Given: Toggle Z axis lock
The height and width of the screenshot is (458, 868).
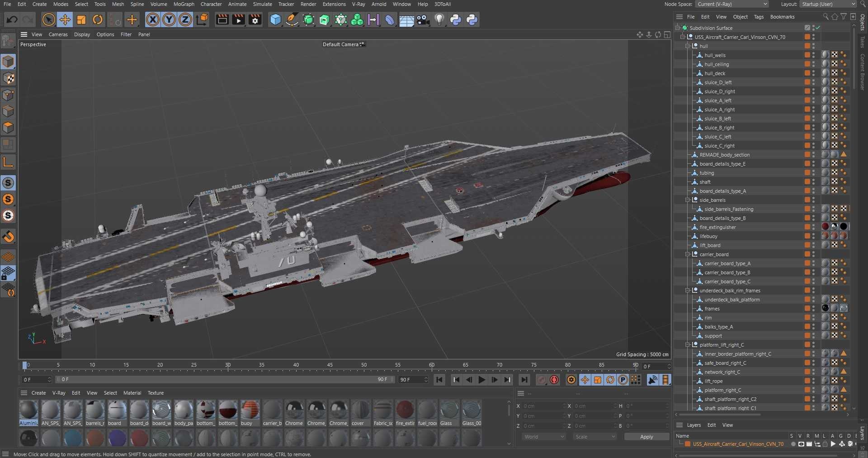Looking at the screenshot, I should (x=185, y=19).
